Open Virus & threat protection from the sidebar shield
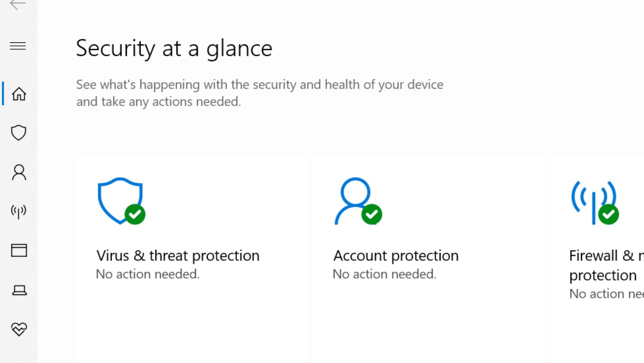Screen dimensions: 644x363 pyautogui.click(x=18, y=133)
